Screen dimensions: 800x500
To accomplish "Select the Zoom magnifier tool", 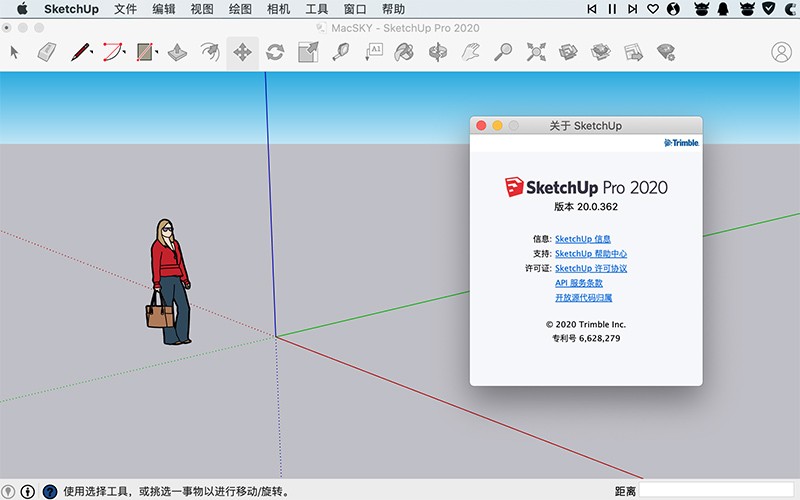I will [503, 52].
